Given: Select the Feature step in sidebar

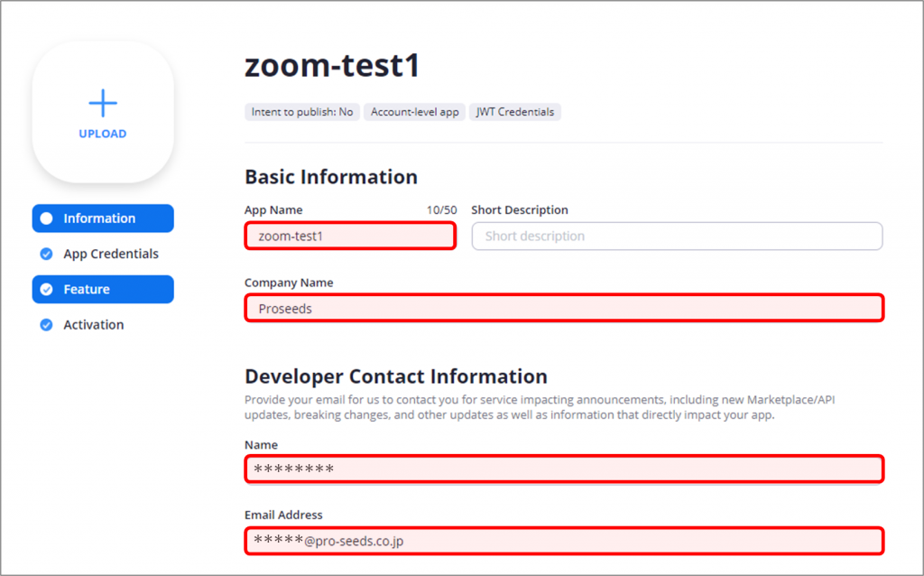Looking at the screenshot, I should point(87,290).
